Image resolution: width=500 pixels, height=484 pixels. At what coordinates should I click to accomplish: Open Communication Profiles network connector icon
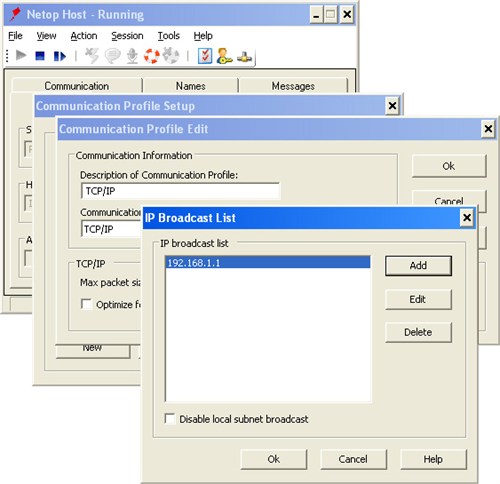pyautogui.click(x=244, y=57)
